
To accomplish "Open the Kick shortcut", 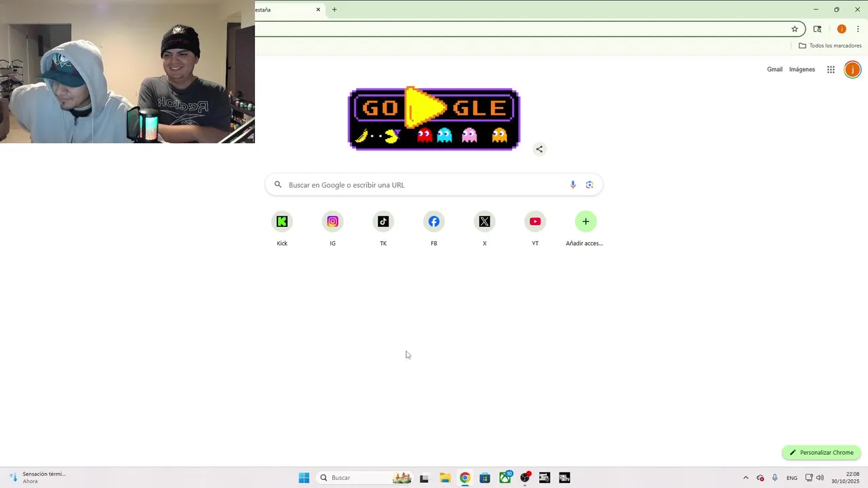I will pyautogui.click(x=282, y=222).
